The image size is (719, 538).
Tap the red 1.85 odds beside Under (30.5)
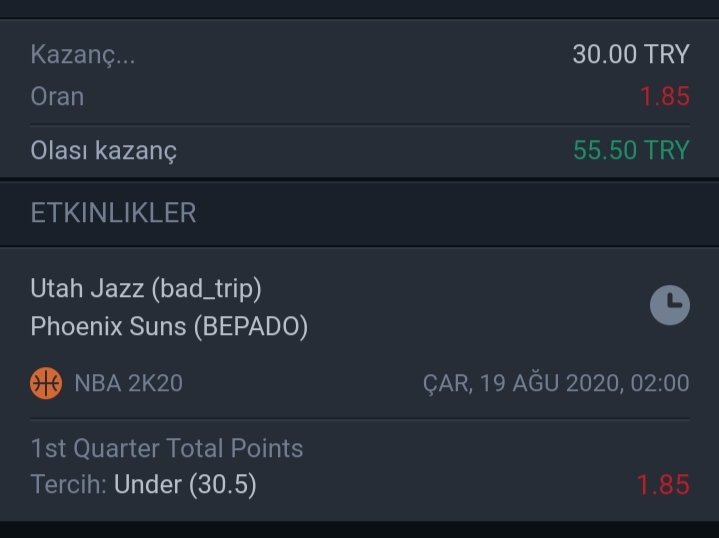[x=663, y=484]
